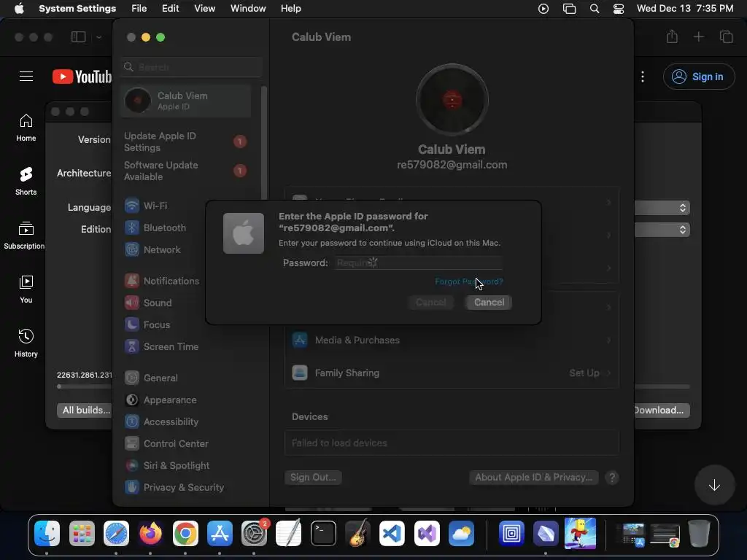Click the Forgot Password link
The width and height of the screenshot is (747, 560).
pos(469,281)
